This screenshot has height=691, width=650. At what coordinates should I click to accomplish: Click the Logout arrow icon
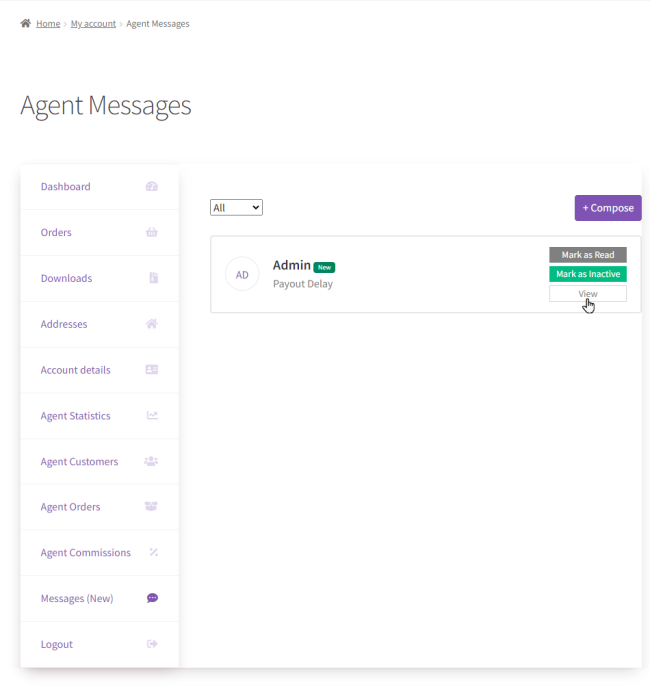(152, 644)
